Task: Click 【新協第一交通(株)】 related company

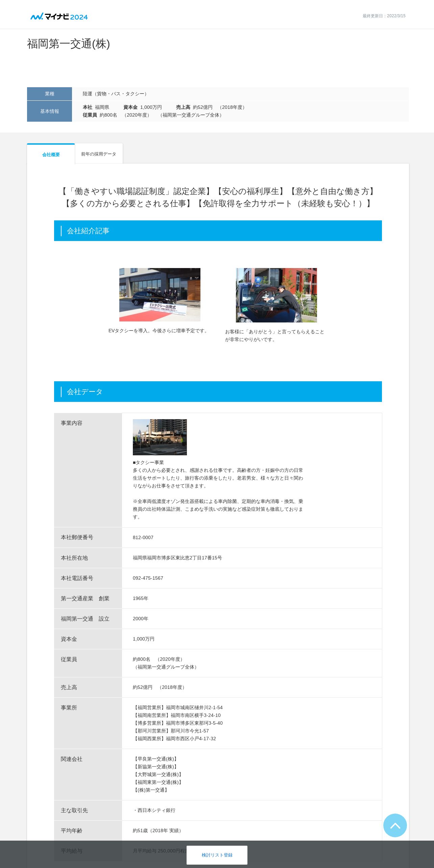Action: (x=155, y=767)
